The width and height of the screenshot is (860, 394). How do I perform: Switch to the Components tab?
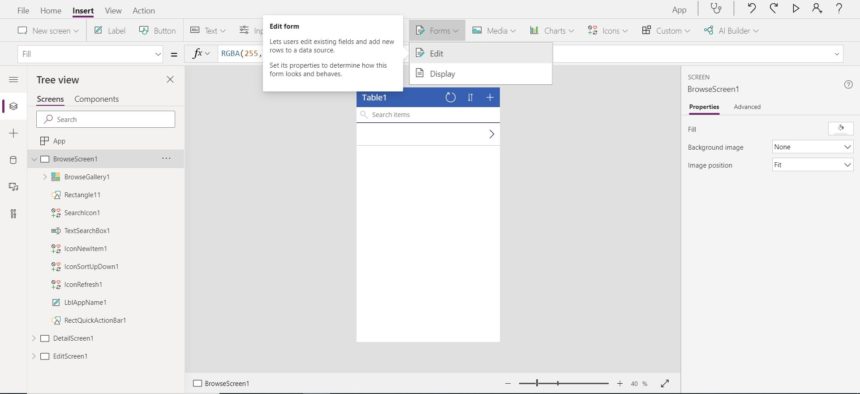coord(97,99)
